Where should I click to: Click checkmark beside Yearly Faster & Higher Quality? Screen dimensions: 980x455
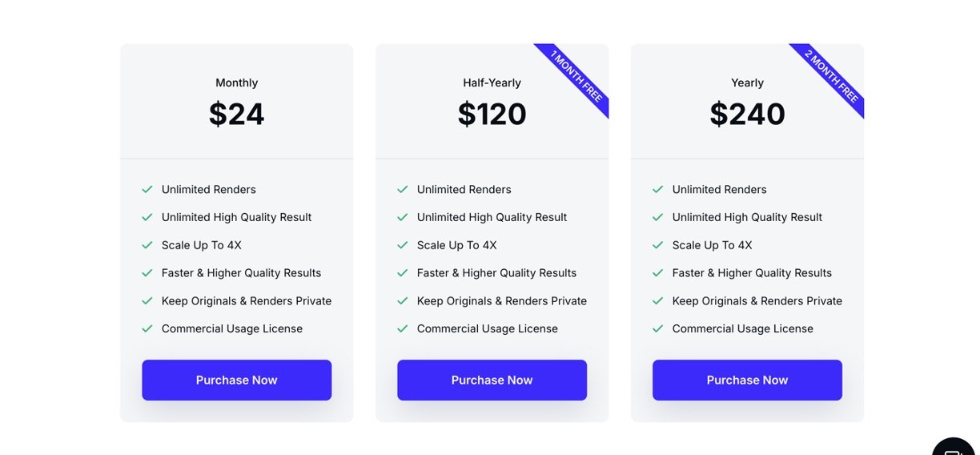tap(658, 273)
